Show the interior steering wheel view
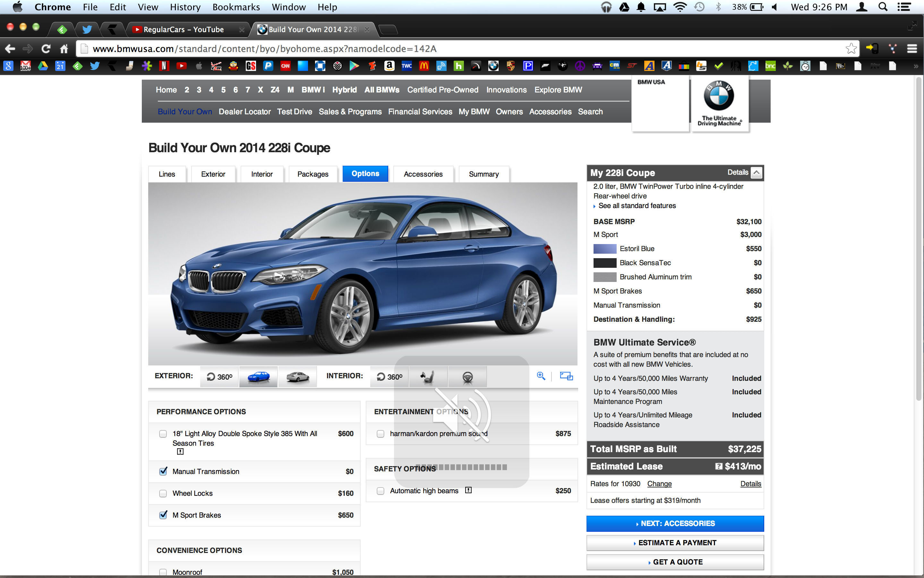This screenshot has width=924, height=578. [x=467, y=377]
